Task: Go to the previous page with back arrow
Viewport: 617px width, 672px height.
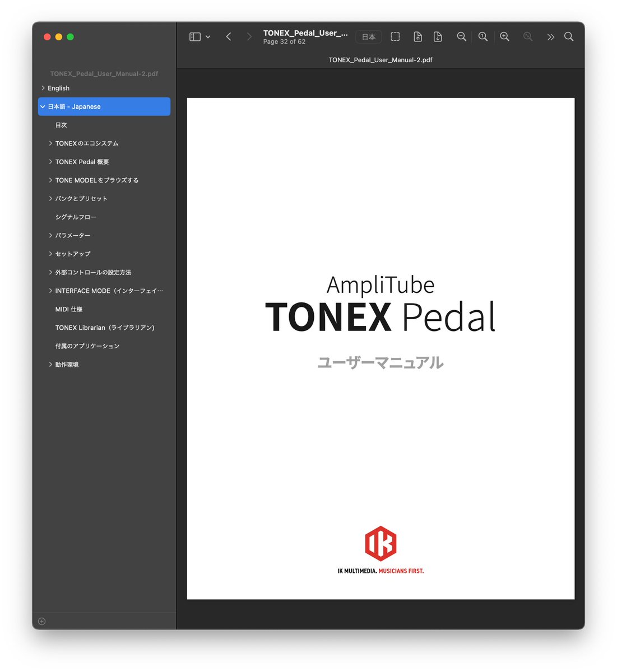Action: coord(229,36)
